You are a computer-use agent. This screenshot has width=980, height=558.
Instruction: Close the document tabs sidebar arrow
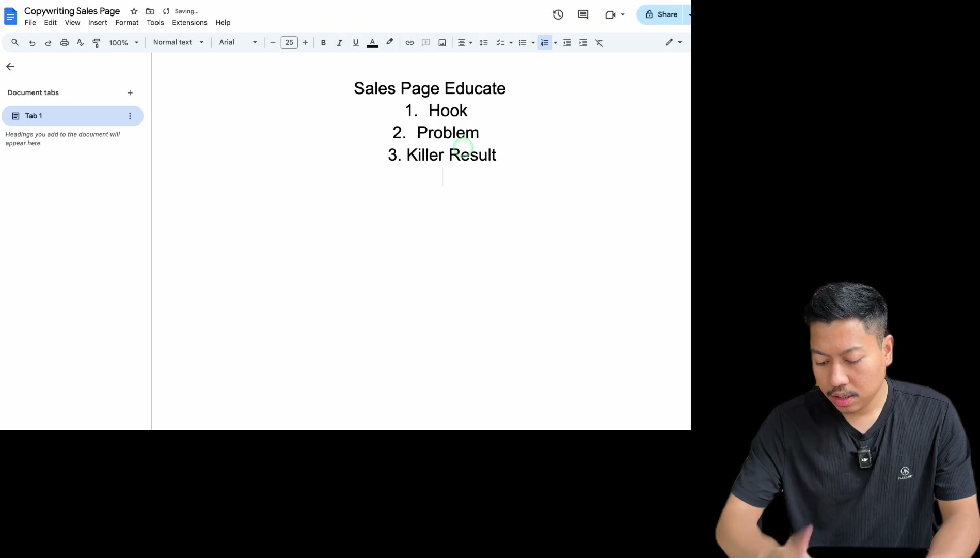coord(10,67)
